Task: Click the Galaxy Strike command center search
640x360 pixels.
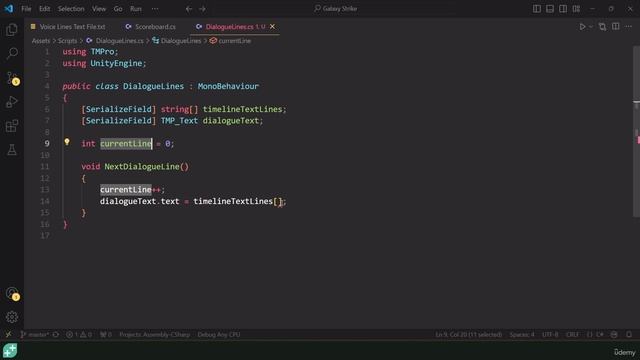Action: click(336, 9)
